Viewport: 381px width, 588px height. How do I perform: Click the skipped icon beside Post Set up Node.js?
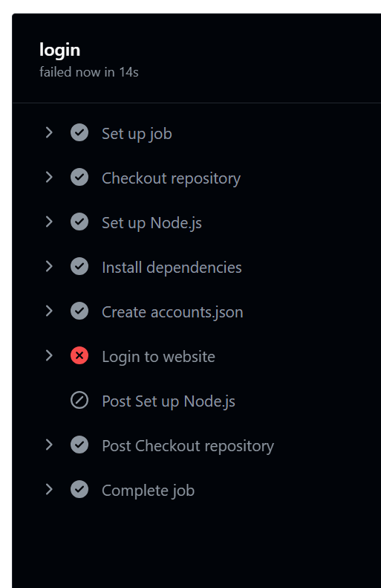click(x=79, y=401)
